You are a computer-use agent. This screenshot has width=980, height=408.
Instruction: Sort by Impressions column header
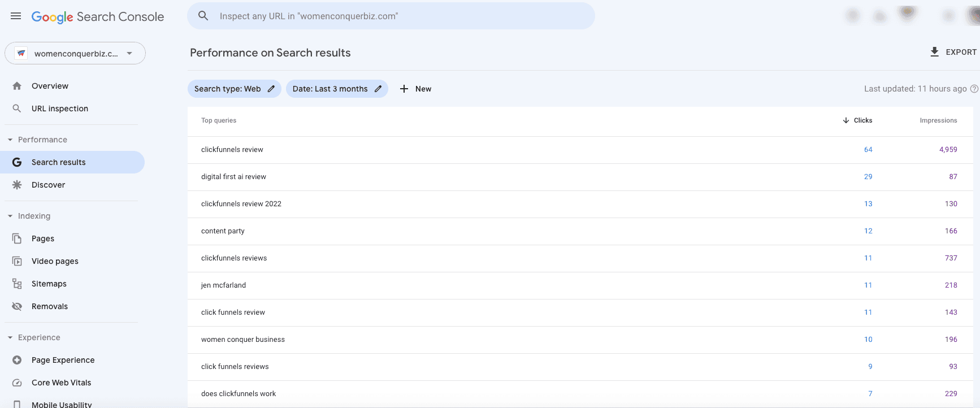pos(938,120)
